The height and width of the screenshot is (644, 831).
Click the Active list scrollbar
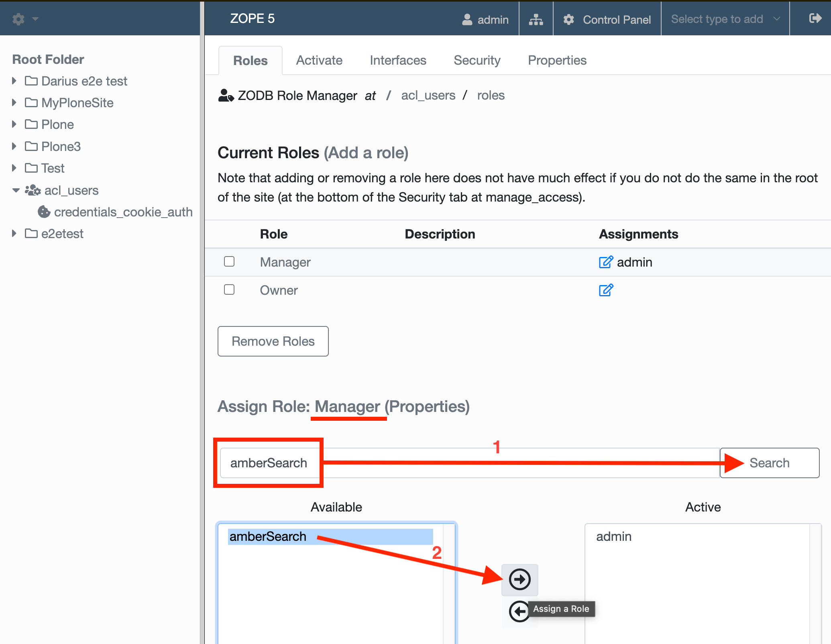(x=815, y=584)
